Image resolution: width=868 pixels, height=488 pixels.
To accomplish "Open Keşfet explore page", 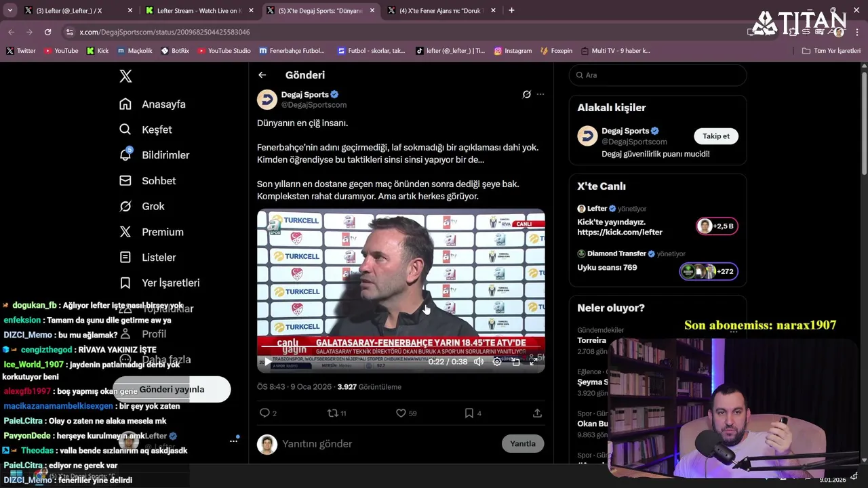I will click(146, 129).
